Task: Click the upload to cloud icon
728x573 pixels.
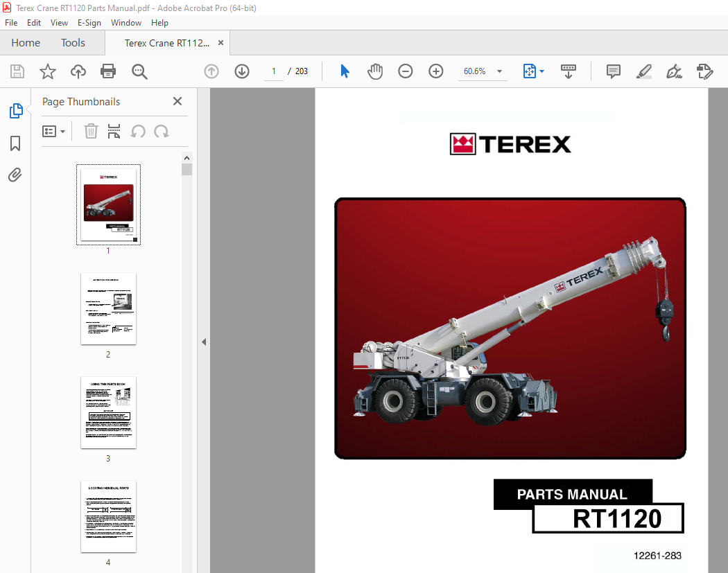Action: [x=78, y=71]
